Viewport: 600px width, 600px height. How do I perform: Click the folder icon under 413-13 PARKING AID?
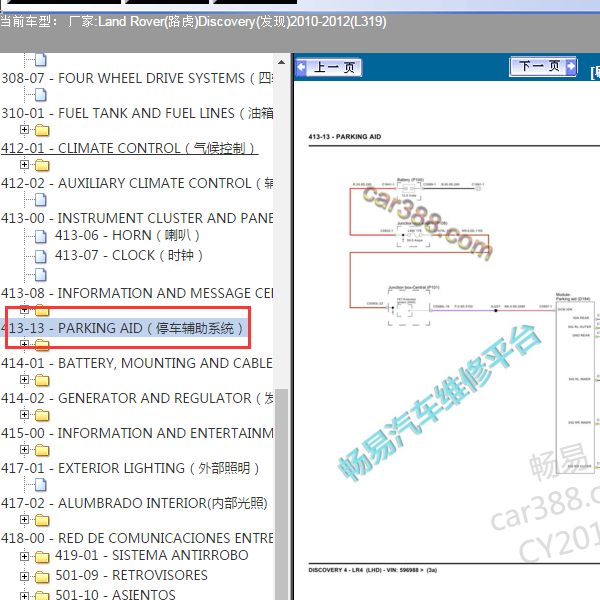tap(42, 345)
